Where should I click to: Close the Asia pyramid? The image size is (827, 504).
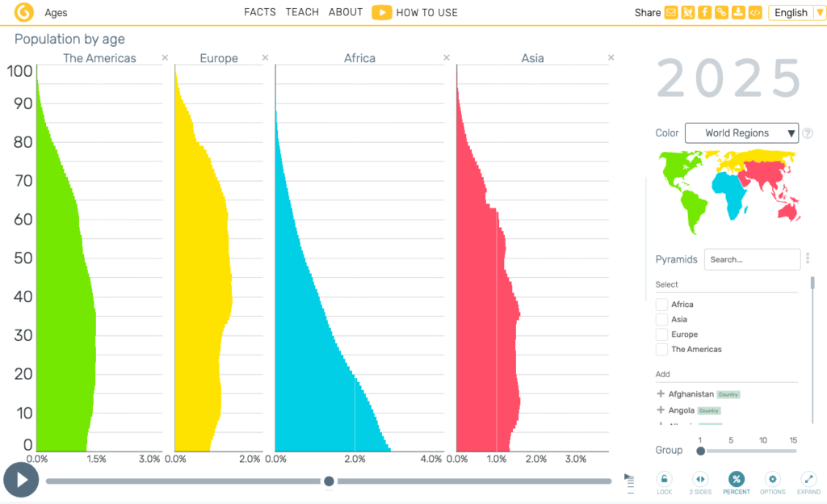pos(611,57)
